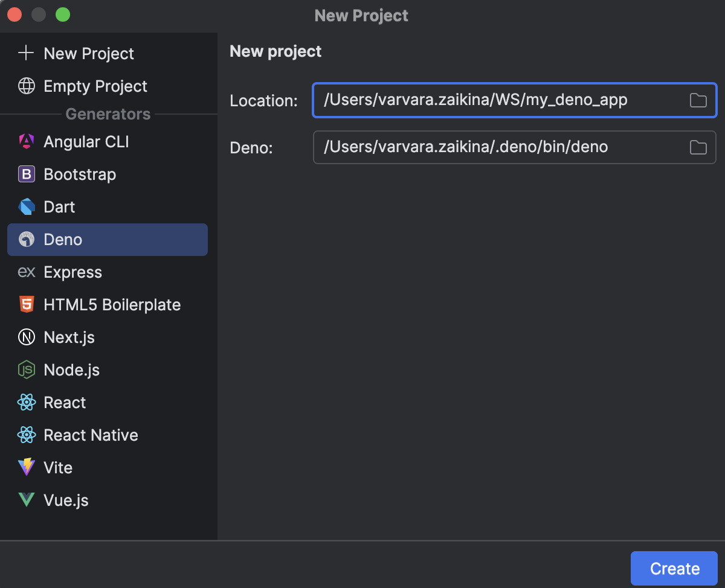725x588 pixels.
Task: Select the Node.js generator icon
Action: (27, 369)
